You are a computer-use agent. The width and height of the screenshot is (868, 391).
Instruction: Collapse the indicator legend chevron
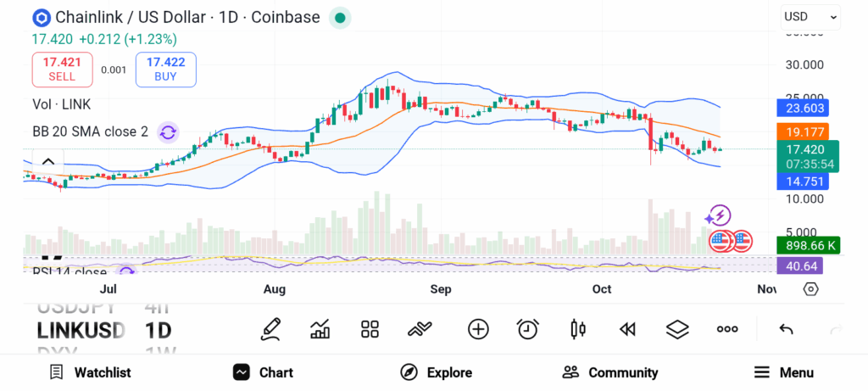click(48, 161)
